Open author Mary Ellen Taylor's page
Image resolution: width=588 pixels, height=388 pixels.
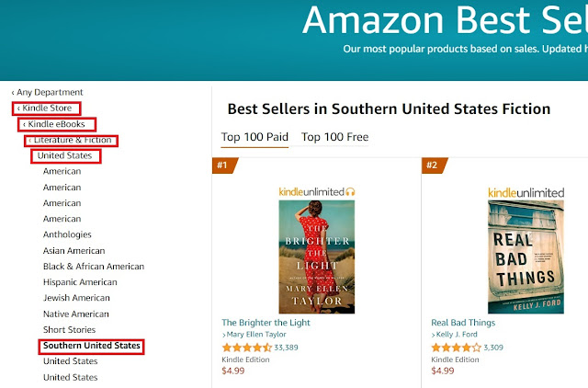267,336
